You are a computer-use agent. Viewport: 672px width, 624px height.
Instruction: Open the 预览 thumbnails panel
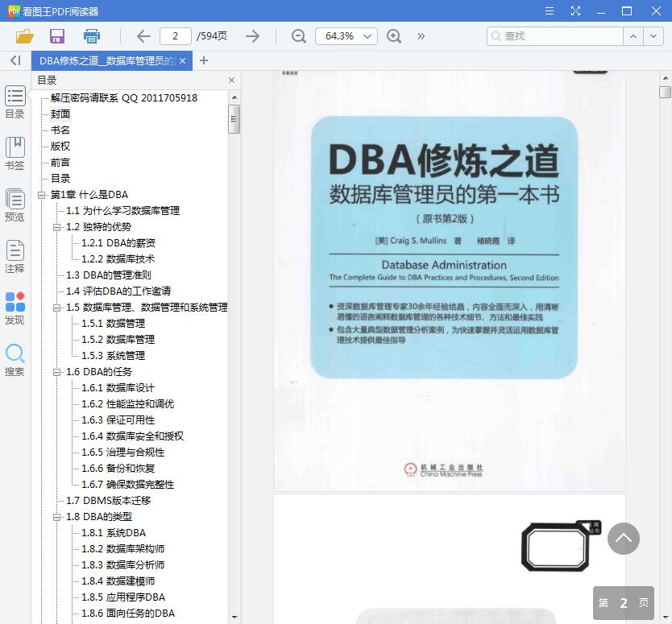[15, 205]
